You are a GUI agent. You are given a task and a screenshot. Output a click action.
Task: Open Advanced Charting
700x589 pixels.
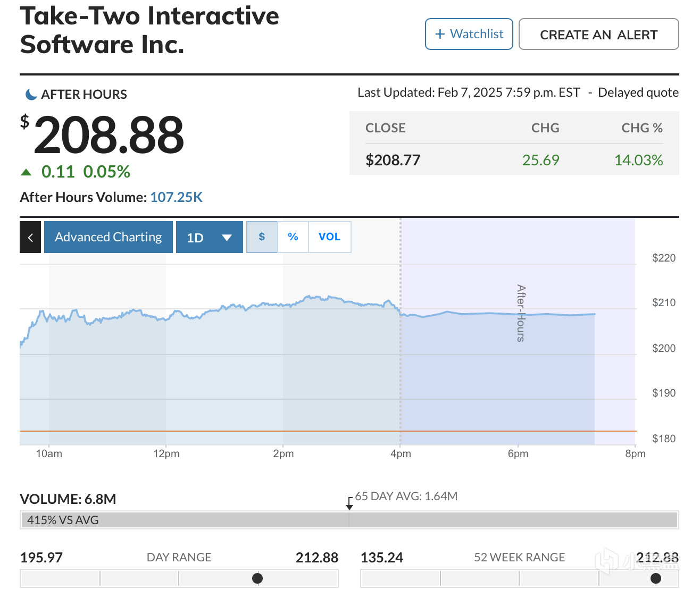108,237
